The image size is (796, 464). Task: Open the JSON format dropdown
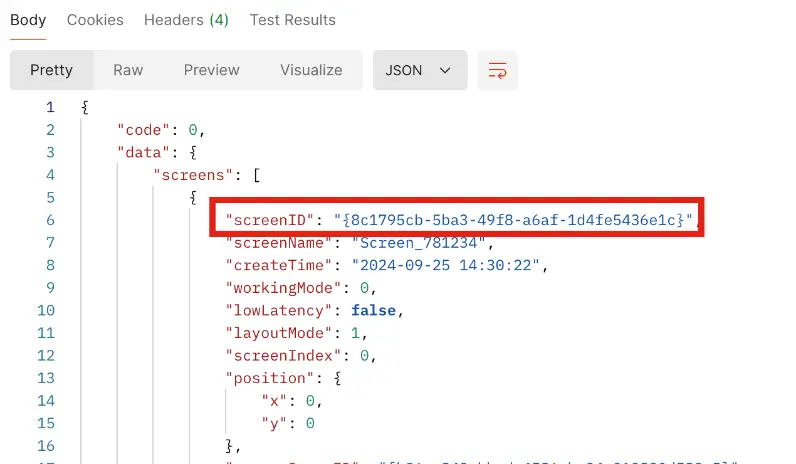pos(419,70)
